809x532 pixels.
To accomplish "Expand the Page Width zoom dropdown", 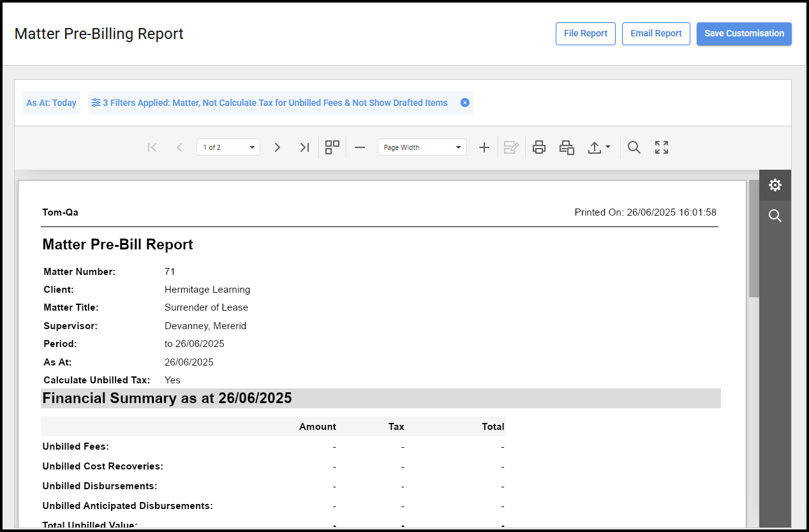I will pyautogui.click(x=422, y=147).
